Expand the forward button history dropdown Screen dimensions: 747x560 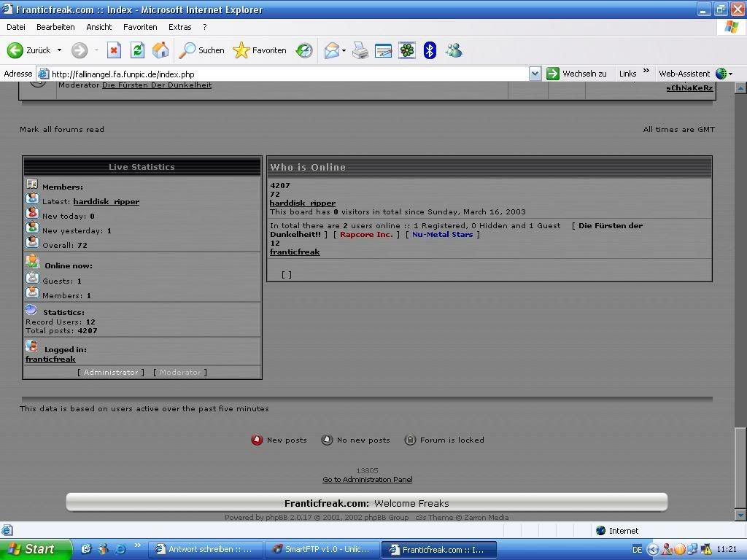(x=96, y=50)
